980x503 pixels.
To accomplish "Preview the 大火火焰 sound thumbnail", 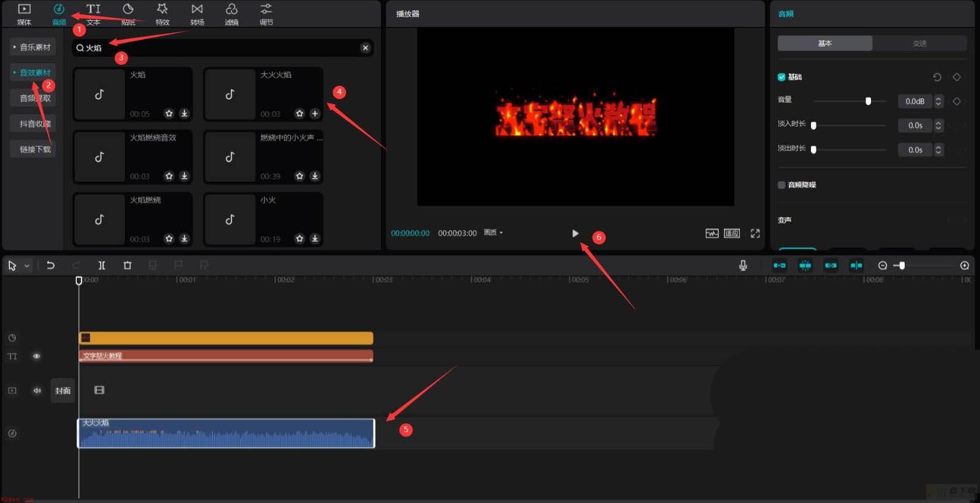I will (230, 94).
